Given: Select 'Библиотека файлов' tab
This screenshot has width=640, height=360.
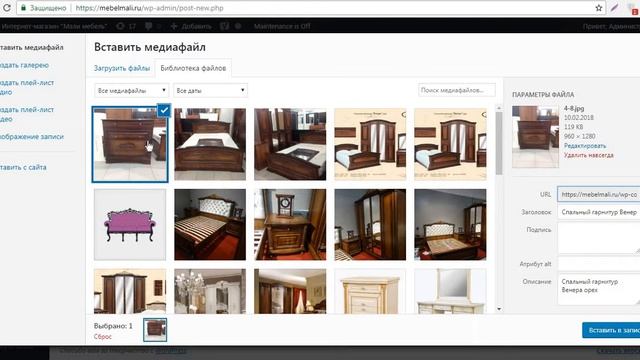Looking at the screenshot, I should (193, 68).
